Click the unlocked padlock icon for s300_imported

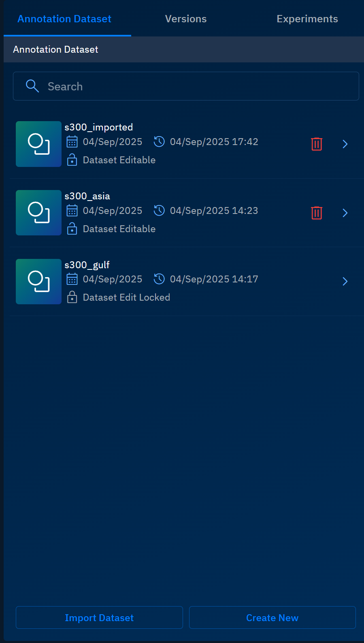pyautogui.click(x=72, y=160)
